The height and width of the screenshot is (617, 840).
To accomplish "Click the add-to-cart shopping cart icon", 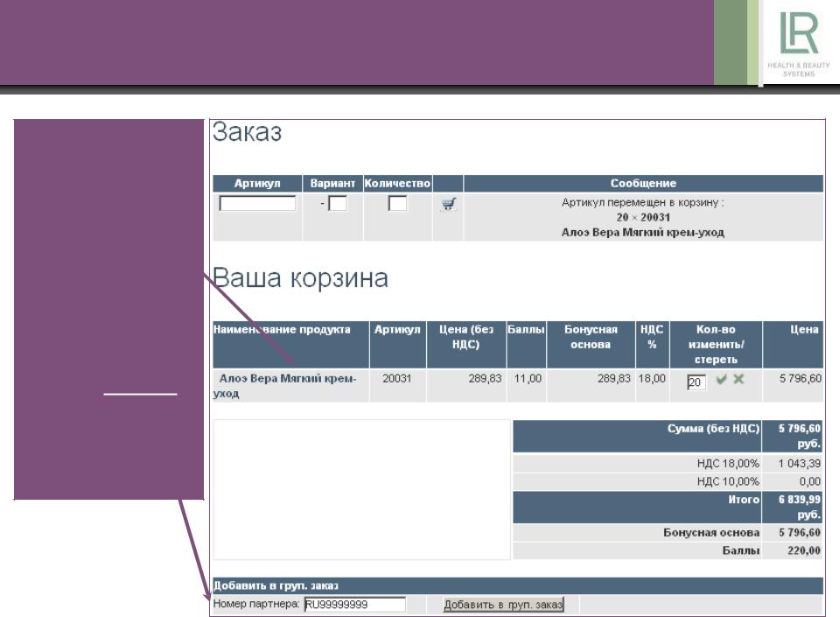I will [449, 204].
